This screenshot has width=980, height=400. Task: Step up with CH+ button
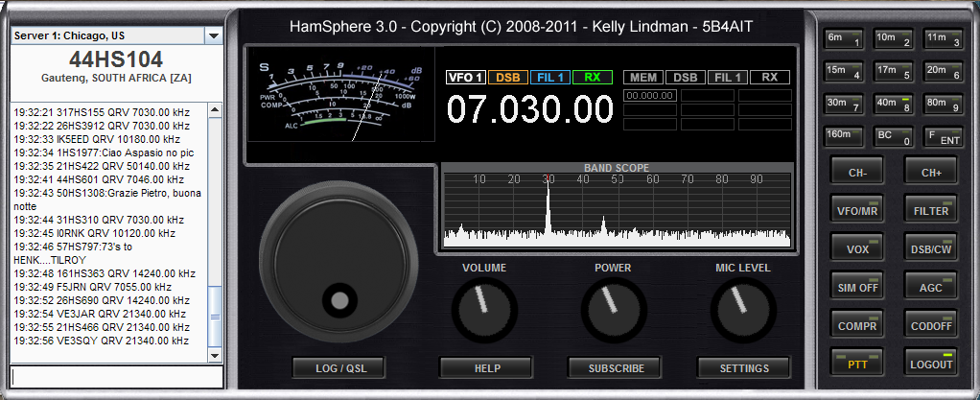(x=931, y=171)
